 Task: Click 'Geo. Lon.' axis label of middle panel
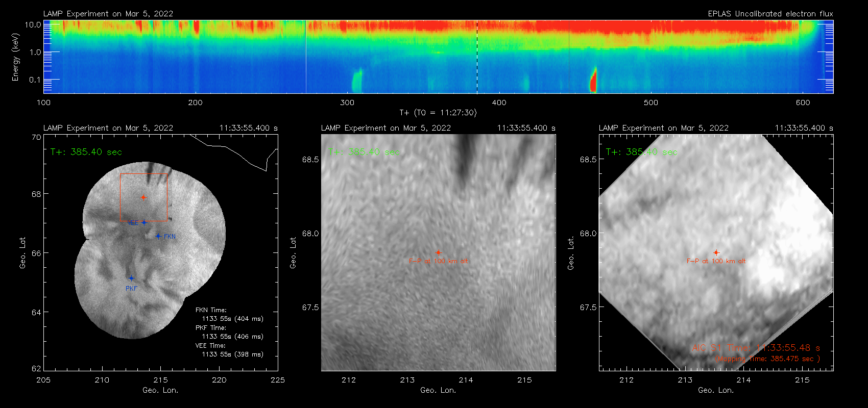[x=438, y=390]
